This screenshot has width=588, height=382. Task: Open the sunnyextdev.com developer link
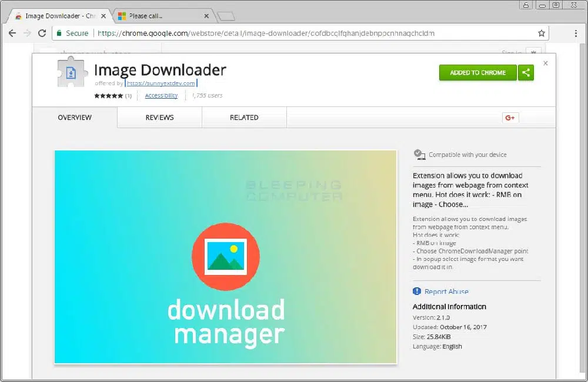click(x=161, y=83)
